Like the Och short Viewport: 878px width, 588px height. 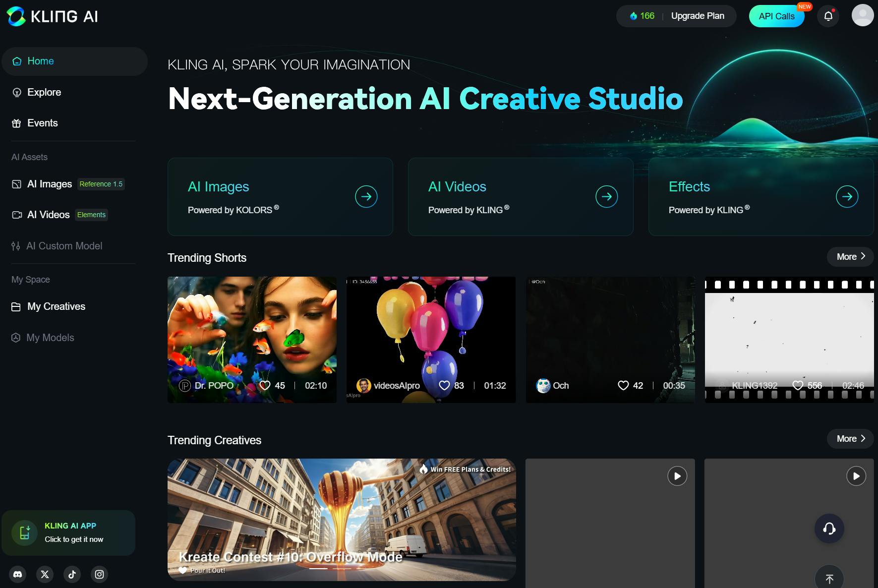click(x=624, y=385)
